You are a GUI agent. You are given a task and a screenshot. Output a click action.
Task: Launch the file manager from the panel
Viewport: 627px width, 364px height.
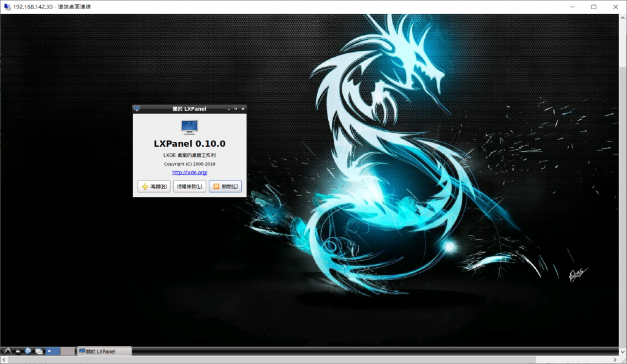click(x=18, y=351)
